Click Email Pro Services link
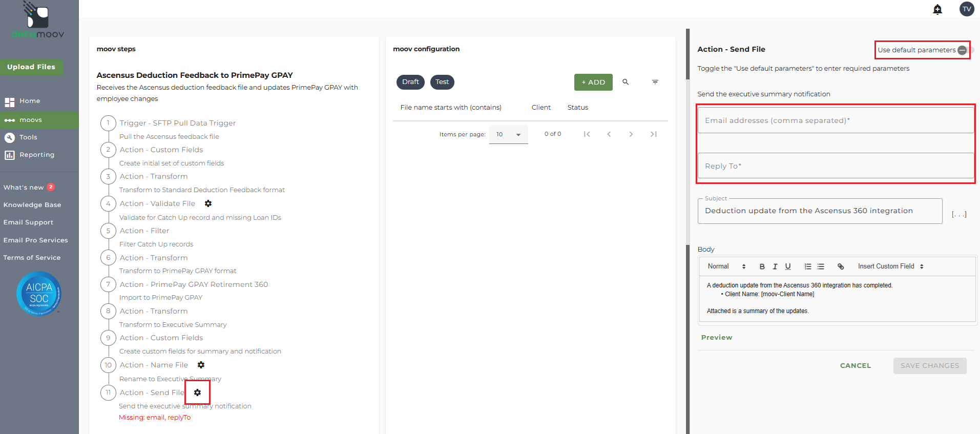This screenshot has width=980, height=434. (x=35, y=240)
